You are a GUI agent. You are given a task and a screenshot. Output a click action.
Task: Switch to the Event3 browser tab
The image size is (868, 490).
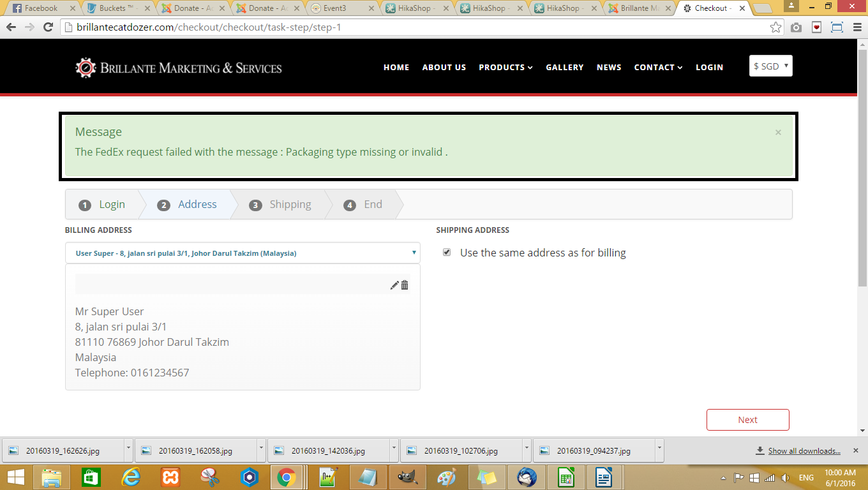(342, 8)
